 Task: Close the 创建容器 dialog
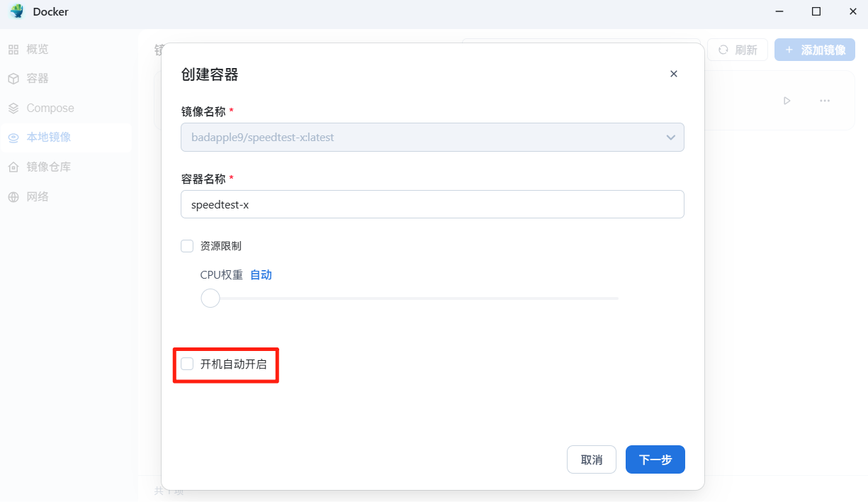point(674,74)
